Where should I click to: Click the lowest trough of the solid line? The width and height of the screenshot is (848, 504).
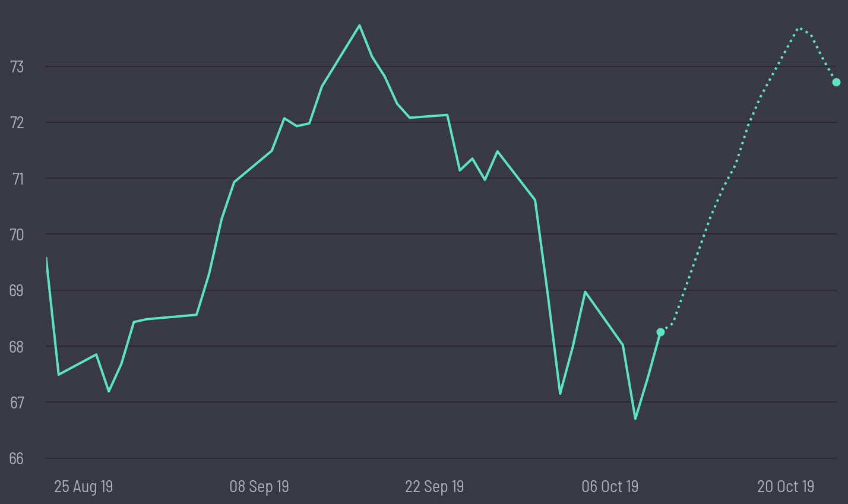635,419
